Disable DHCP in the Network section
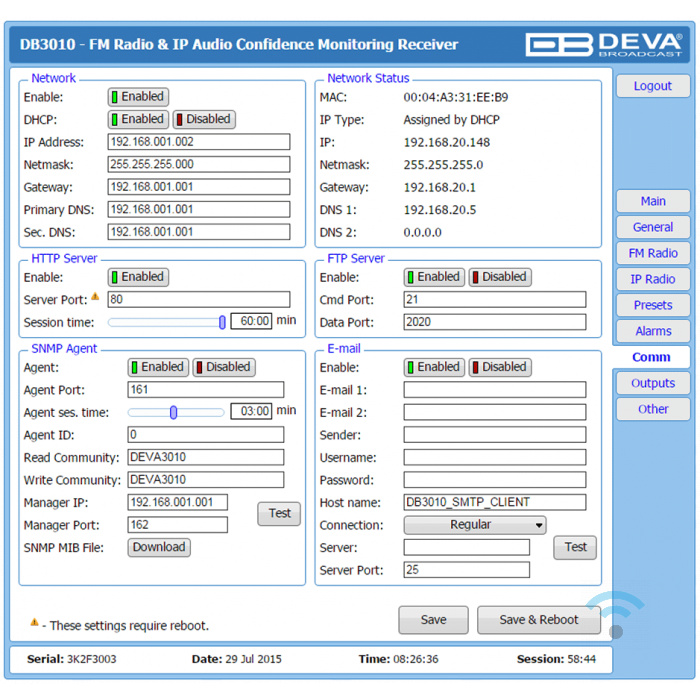 204,119
